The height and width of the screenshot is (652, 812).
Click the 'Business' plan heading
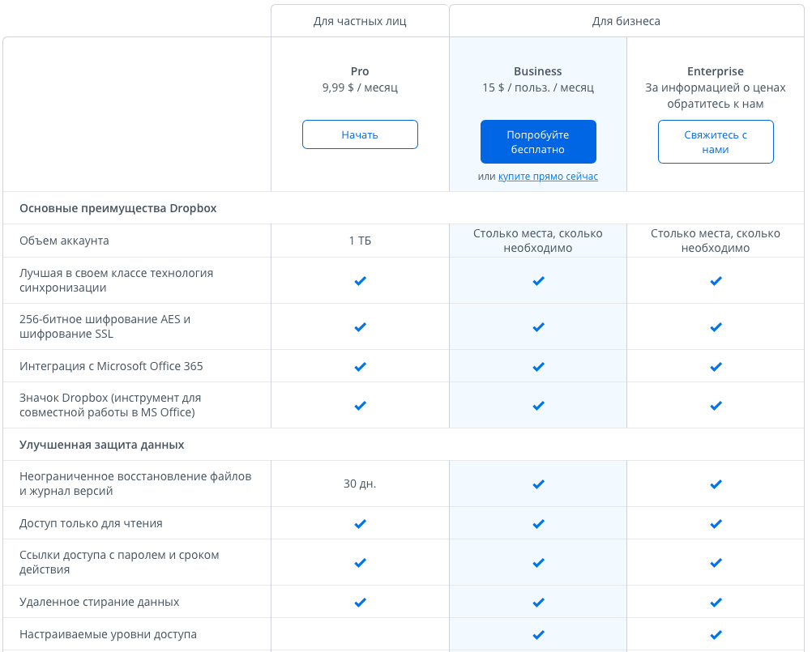[x=537, y=71]
